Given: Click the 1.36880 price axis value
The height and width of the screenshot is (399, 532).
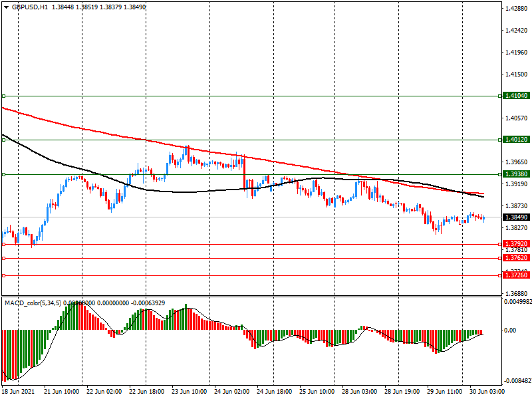Looking at the screenshot, I should pos(517,293).
